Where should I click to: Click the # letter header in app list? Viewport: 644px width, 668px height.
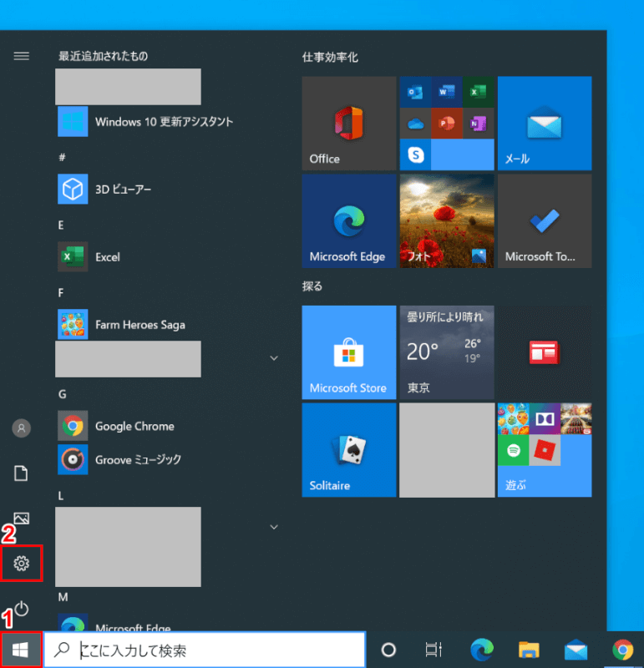click(62, 157)
